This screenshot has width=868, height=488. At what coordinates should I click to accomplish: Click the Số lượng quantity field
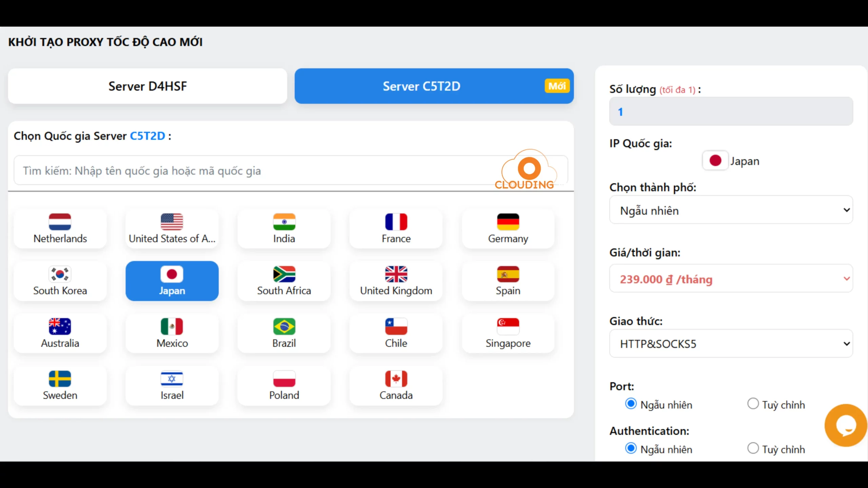(x=731, y=111)
